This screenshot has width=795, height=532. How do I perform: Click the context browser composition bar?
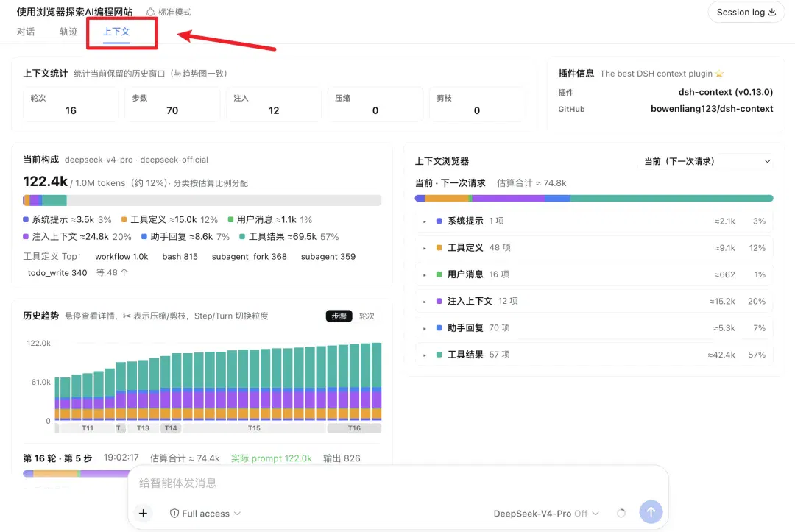click(x=594, y=198)
